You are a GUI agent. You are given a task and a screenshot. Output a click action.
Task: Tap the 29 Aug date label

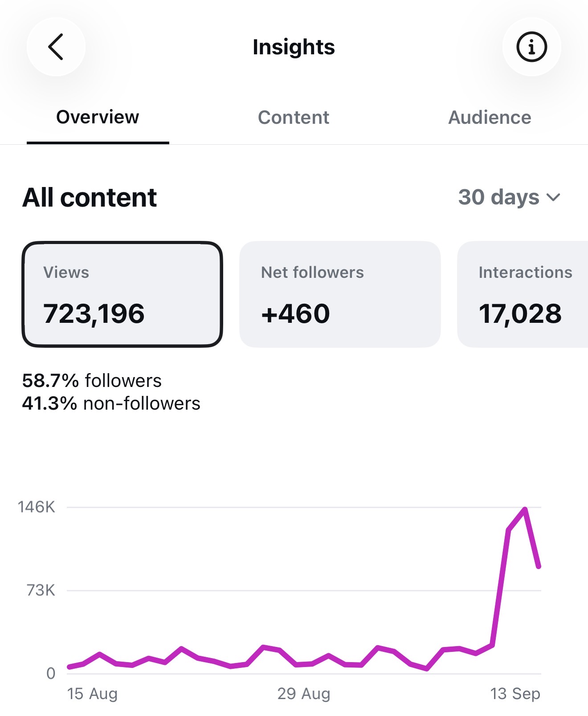304,694
